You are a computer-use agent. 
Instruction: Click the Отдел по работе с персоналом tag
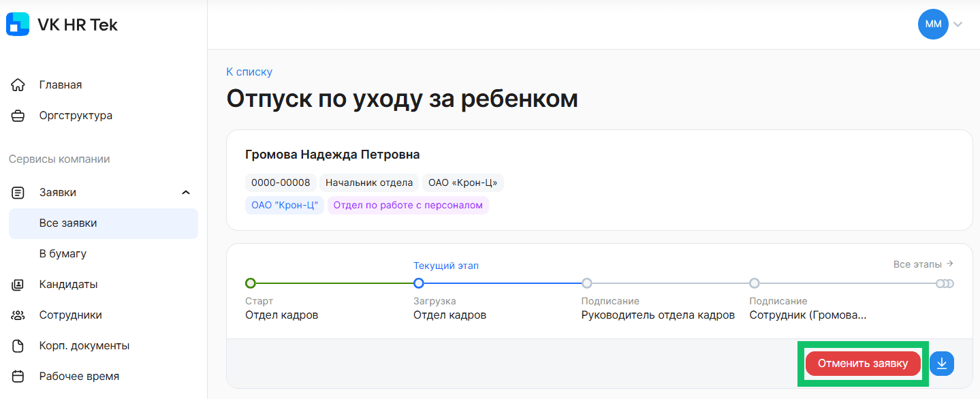(408, 205)
